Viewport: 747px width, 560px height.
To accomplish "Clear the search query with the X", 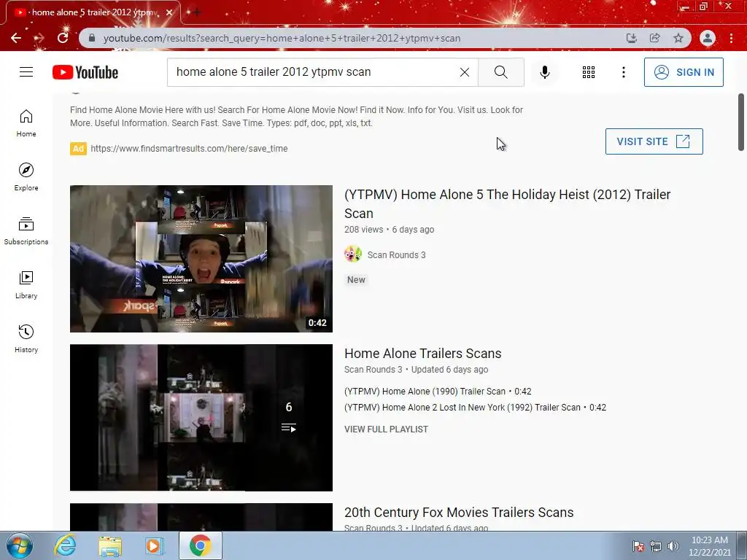I will tap(465, 72).
